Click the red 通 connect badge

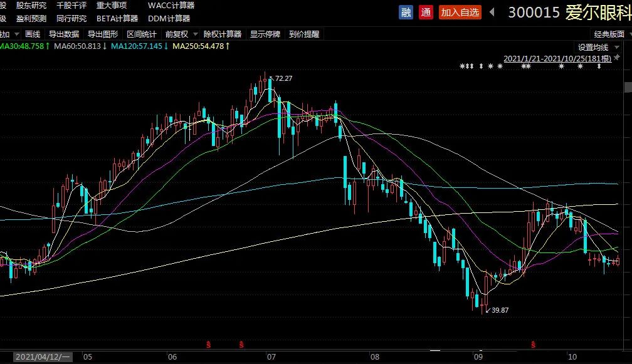(x=425, y=12)
